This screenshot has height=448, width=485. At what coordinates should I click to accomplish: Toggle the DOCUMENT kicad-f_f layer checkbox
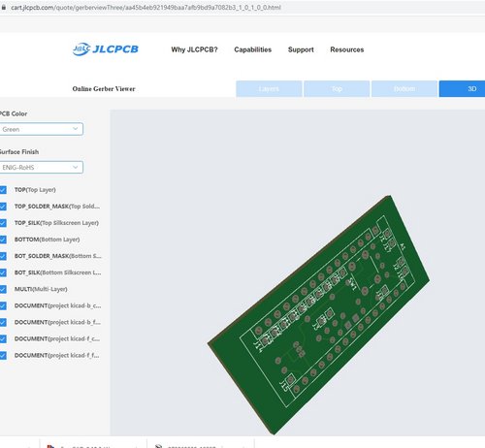click(3, 355)
